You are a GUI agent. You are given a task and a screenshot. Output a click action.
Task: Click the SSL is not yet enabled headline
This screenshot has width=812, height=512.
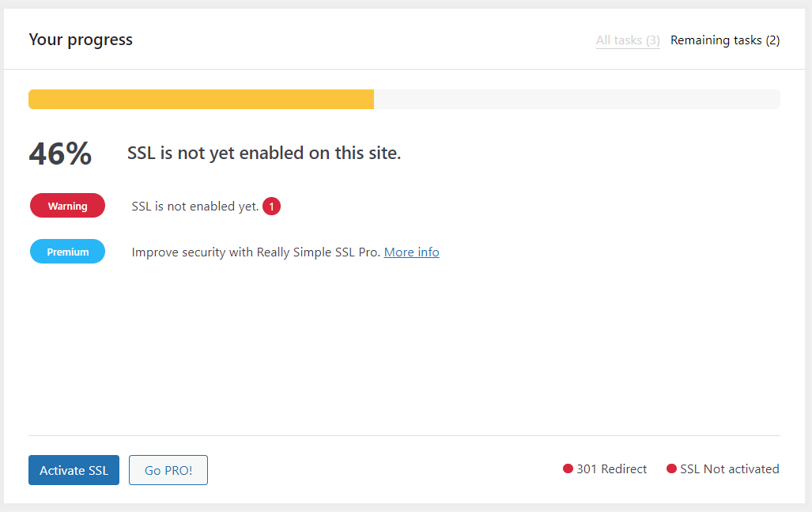click(x=265, y=153)
